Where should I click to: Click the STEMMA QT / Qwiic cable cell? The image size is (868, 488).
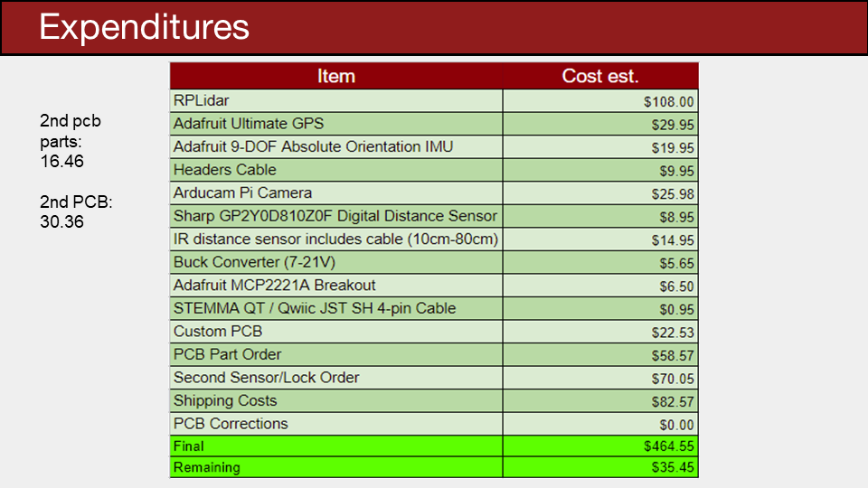coord(336,309)
